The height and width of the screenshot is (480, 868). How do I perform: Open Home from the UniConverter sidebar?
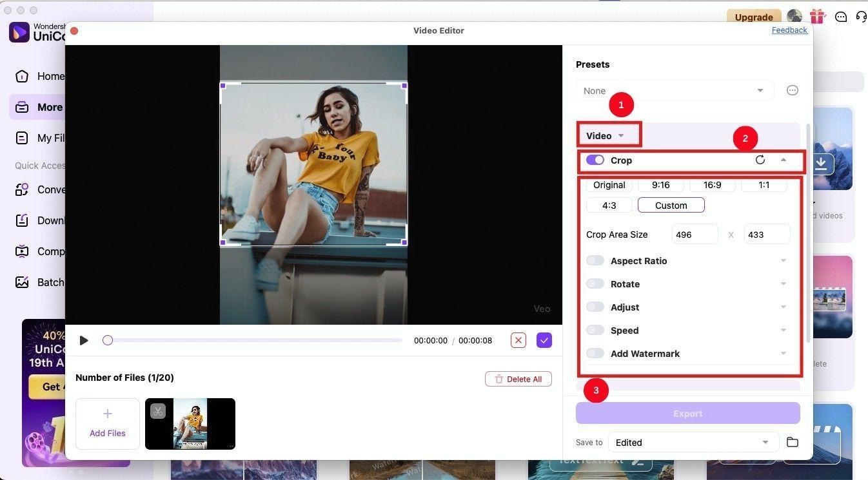(39, 76)
